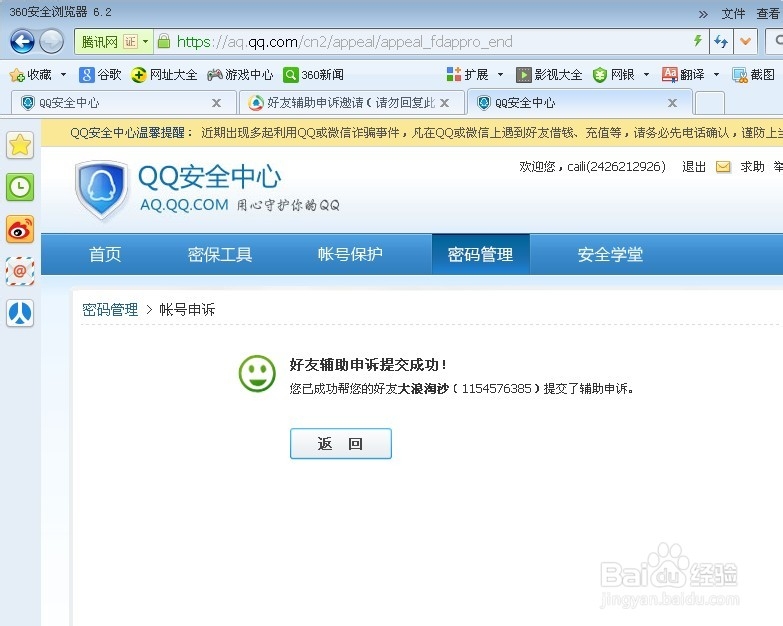Open the 查看 menu
Viewport: 783px width, 626px height.
pyautogui.click(x=769, y=13)
